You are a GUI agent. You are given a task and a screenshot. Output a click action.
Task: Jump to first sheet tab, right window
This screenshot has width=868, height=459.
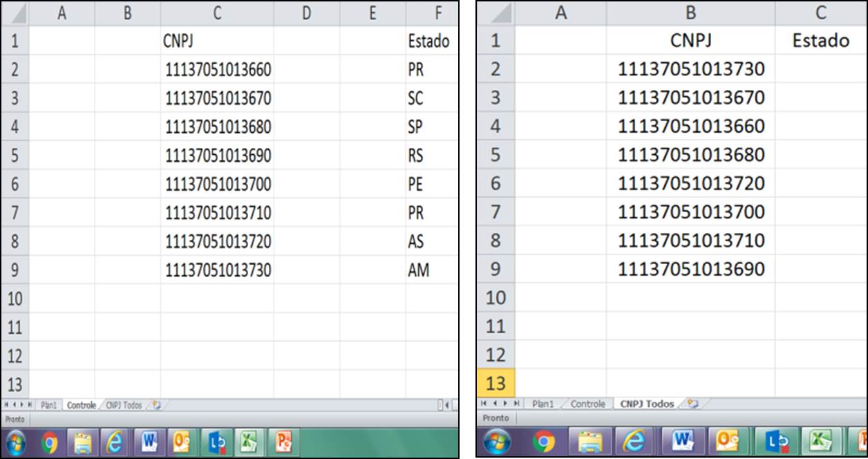[x=484, y=403]
